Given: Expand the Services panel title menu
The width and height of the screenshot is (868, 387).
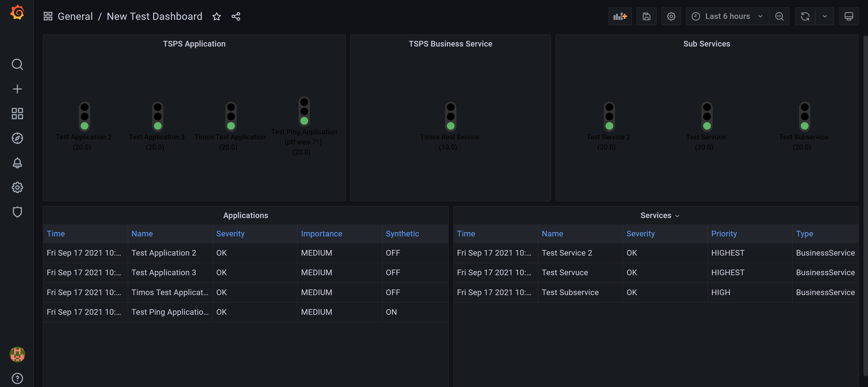Looking at the screenshot, I should (x=659, y=215).
